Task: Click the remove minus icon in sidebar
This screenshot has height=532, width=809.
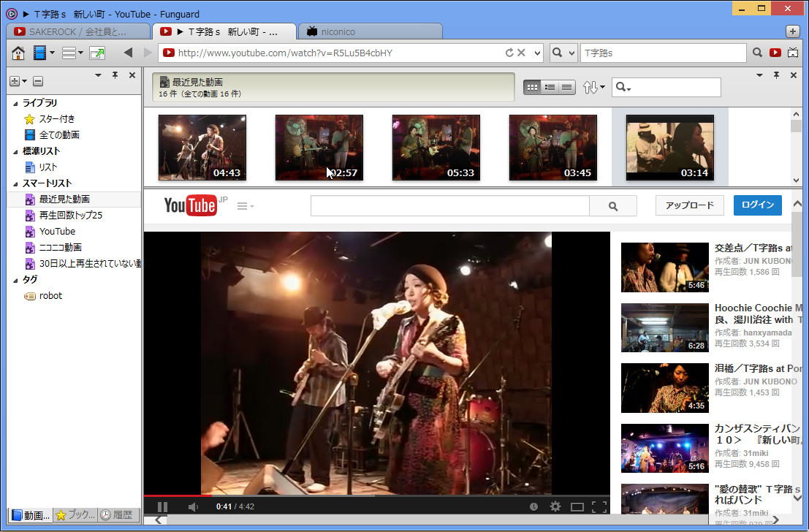Action: coord(38,81)
